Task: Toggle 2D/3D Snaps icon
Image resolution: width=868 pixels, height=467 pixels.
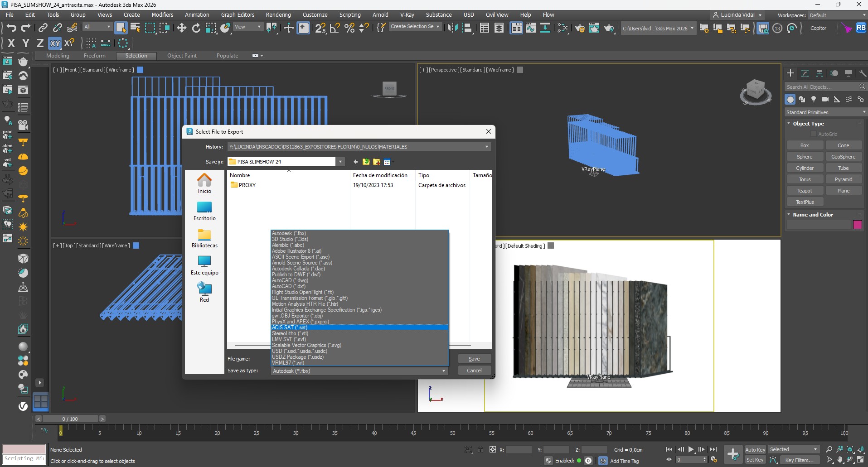Action: coord(320,28)
